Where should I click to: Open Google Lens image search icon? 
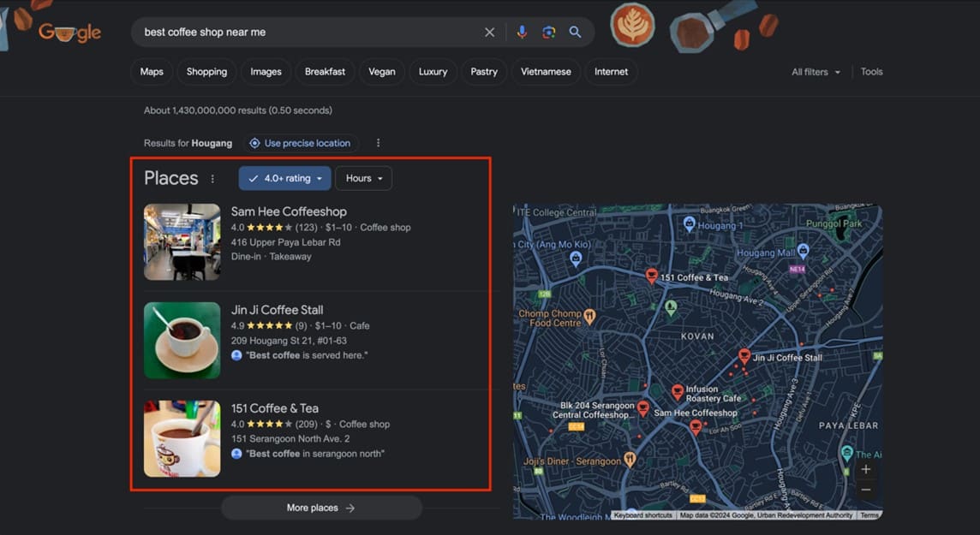tap(549, 33)
